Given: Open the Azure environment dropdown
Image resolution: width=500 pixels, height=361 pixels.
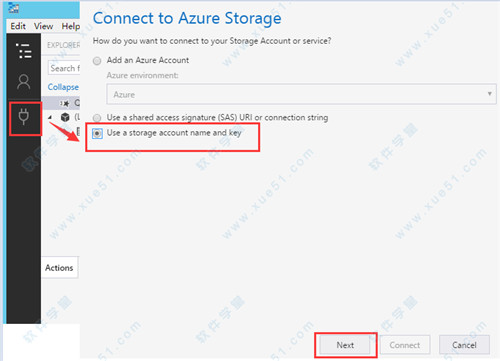Looking at the screenshot, I should pyautogui.click(x=301, y=94).
